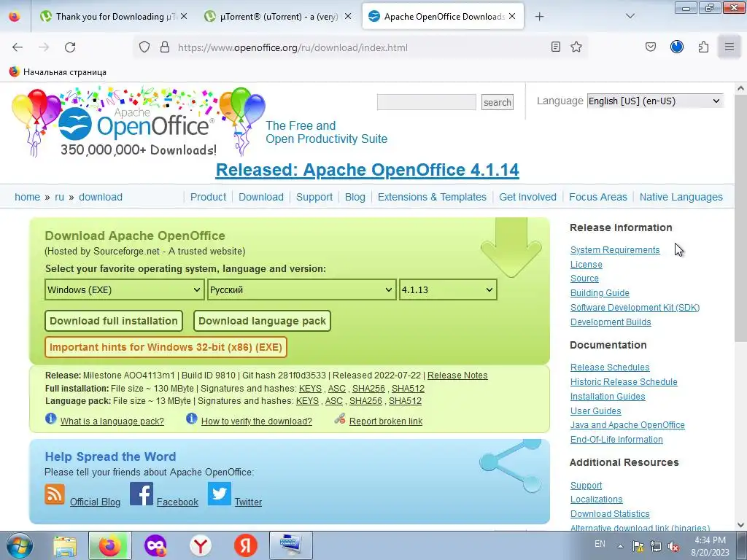Reload the page with the refresh icon
The height and width of the screenshot is (560, 747).
(x=70, y=47)
